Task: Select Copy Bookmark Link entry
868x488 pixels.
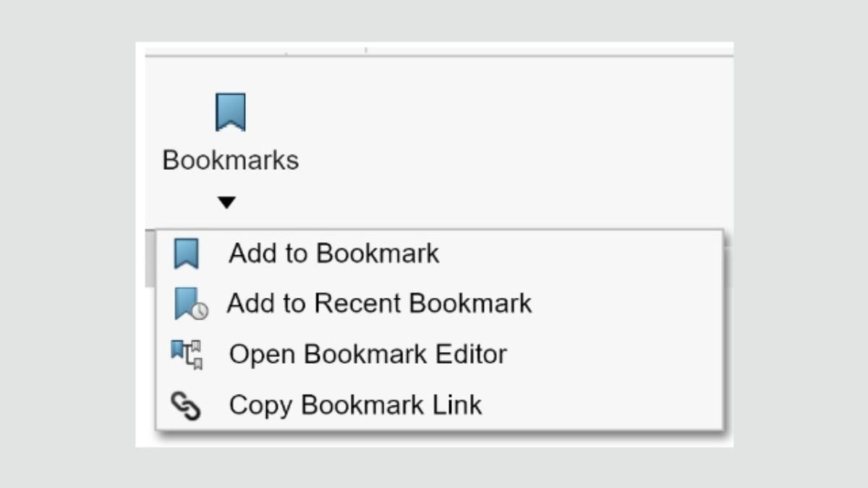Action: pyautogui.click(x=355, y=405)
